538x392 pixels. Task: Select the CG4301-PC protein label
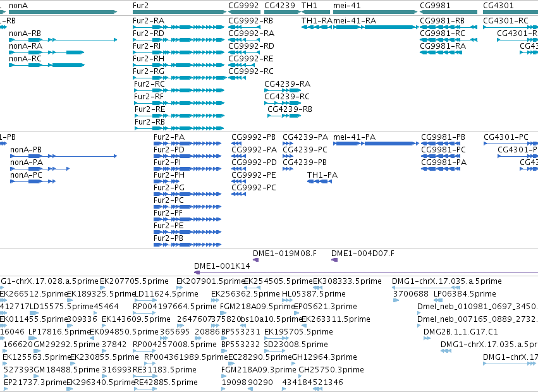click(x=506, y=137)
